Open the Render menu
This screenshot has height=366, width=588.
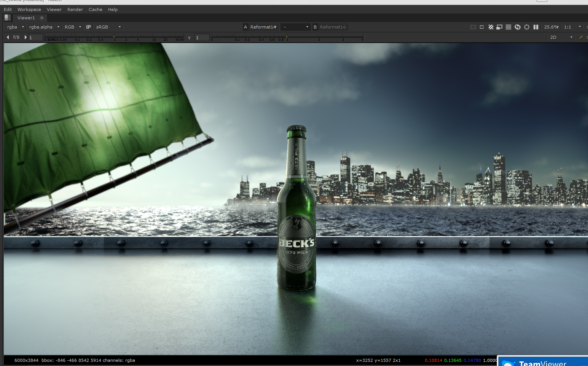pos(75,10)
